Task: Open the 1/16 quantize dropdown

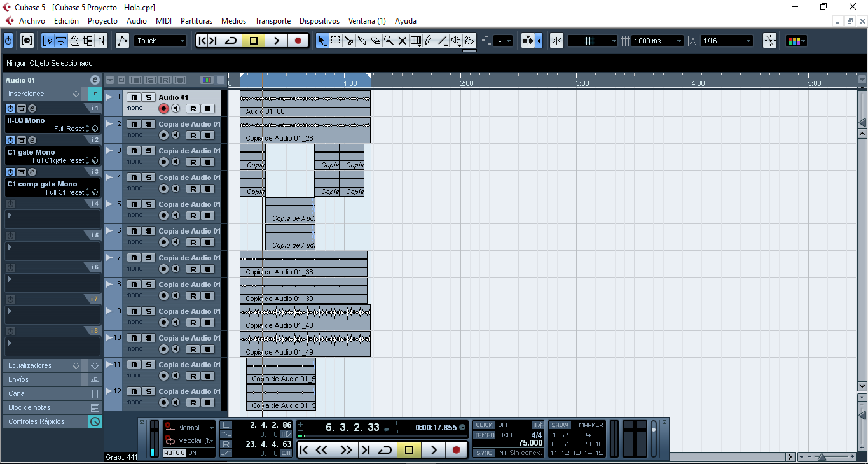Action: click(x=727, y=41)
